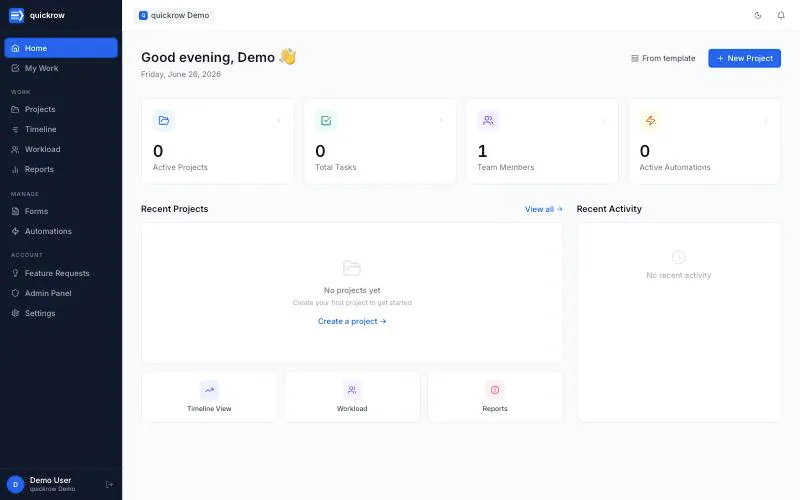Click the Demo User name in sidebar
This screenshot has width=800, height=500.
tap(51, 480)
